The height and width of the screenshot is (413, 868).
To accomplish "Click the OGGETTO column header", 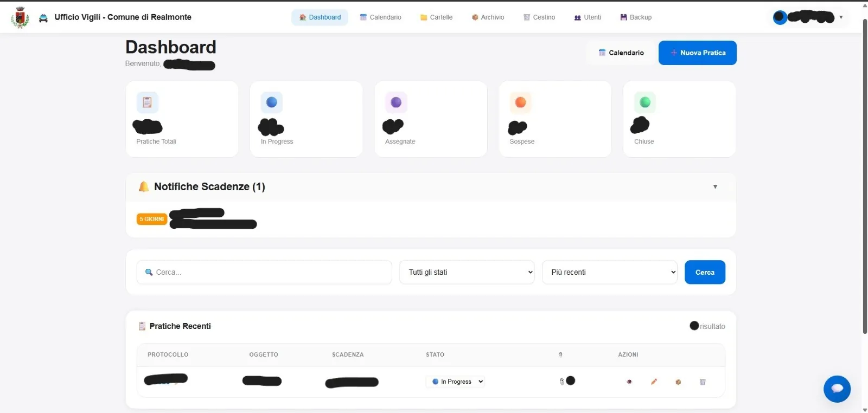I will [x=264, y=354].
